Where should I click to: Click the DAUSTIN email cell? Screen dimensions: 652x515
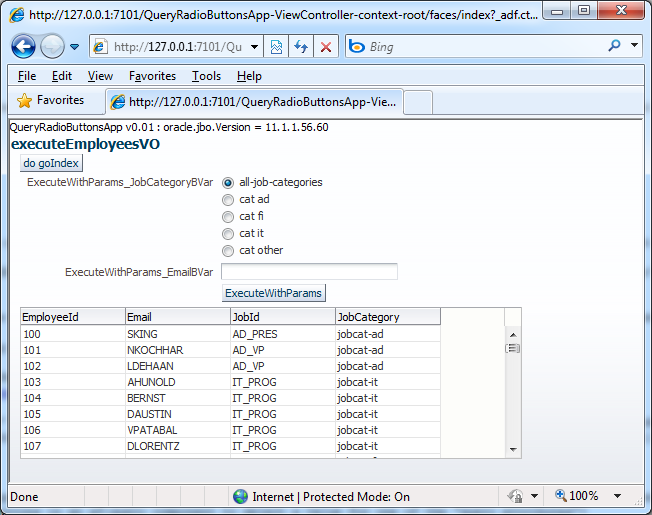(x=178, y=414)
